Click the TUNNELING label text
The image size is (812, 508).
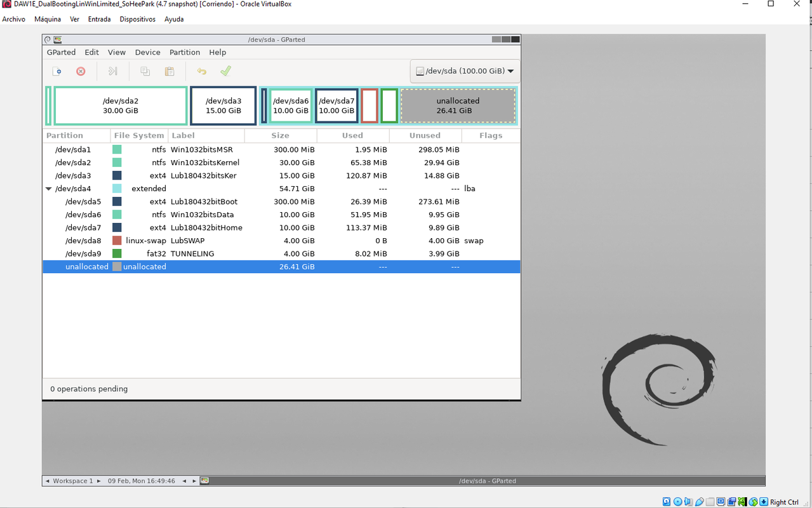click(x=192, y=254)
